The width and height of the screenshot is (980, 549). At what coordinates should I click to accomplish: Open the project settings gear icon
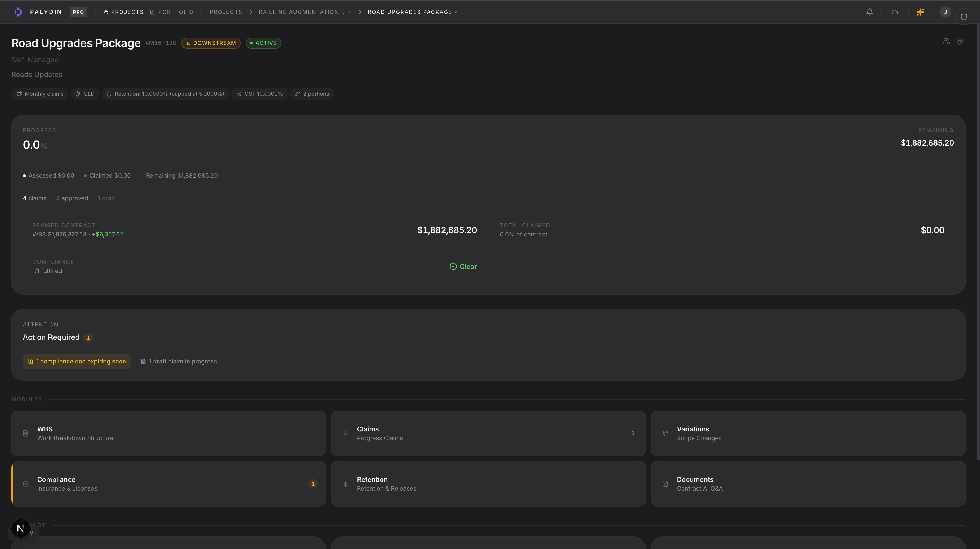[960, 41]
